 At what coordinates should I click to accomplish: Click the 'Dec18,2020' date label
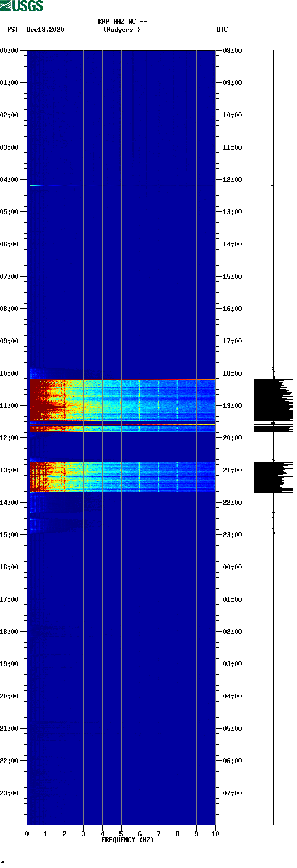pyautogui.click(x=45, y=30)
